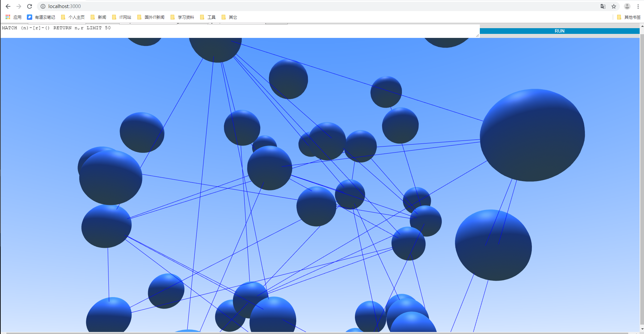644x334 pixels.
Task: Click the browser forward arrow
Action: [x=19, y=6]
